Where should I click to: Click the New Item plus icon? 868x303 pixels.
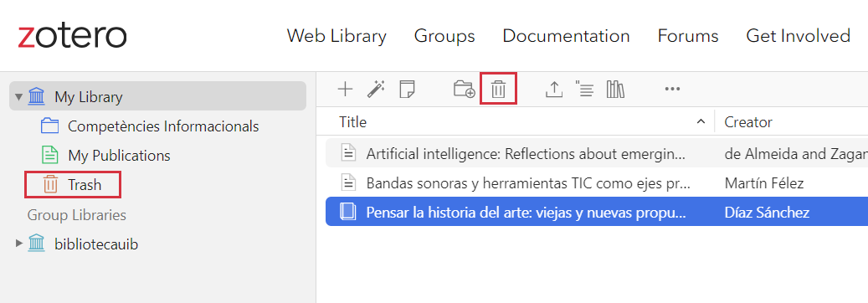click(x=346, y=89)
